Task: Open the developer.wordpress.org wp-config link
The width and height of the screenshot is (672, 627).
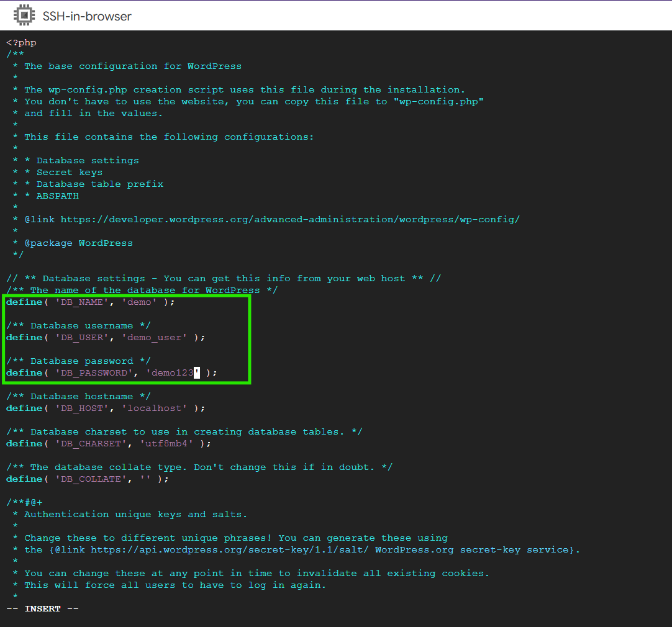Action: (289, 219)
